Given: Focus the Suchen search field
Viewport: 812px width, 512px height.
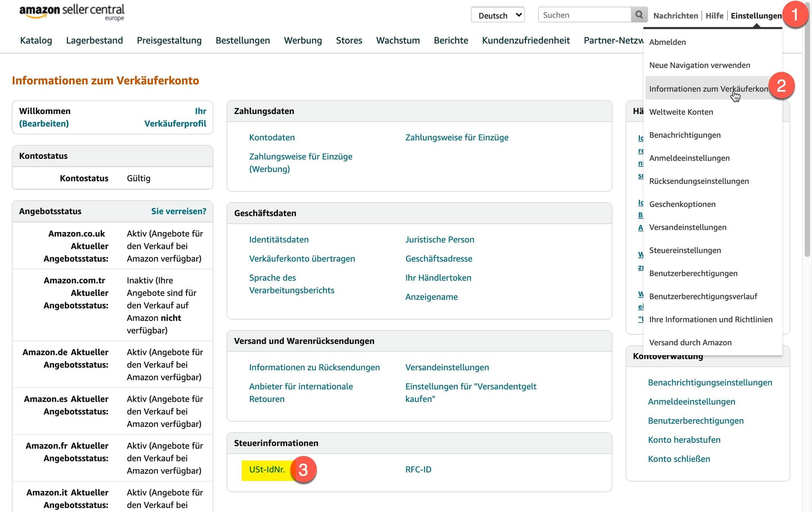Looking at the screenshot, I should (584, 15).
